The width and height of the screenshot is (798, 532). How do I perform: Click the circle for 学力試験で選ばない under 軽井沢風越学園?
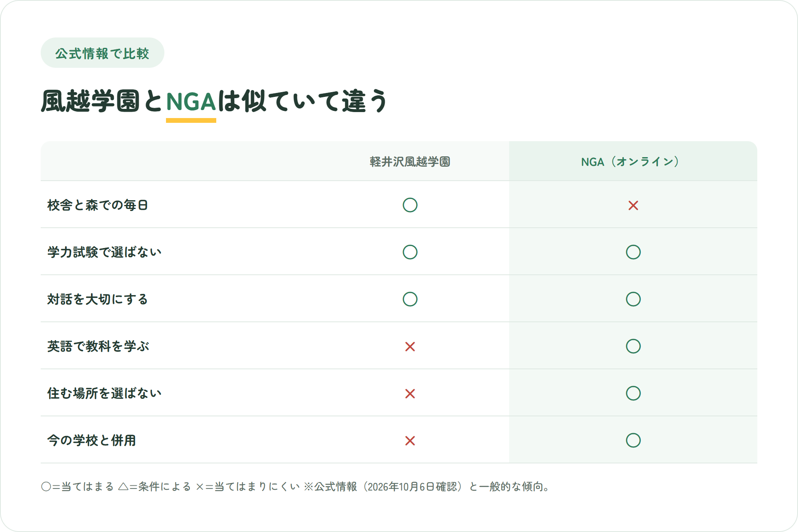pyautogui.click(x=410, y=252)
